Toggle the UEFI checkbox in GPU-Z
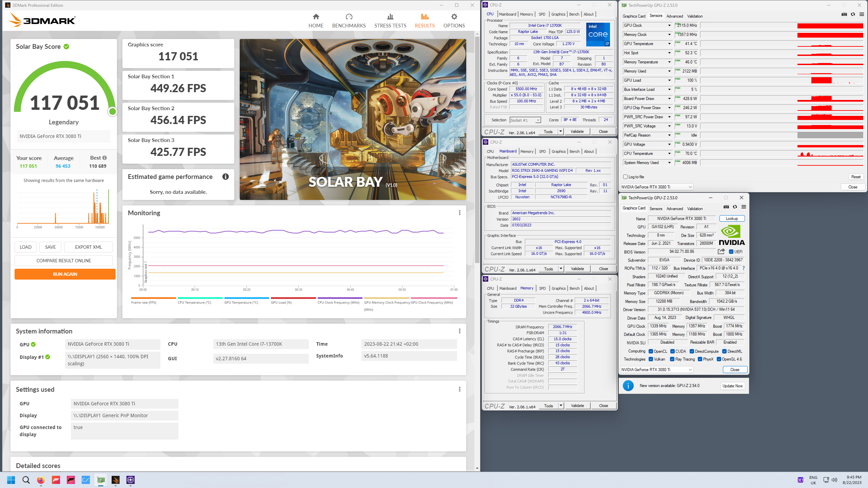The height and width of the screenshot is (488, 868). [x=731, y=252]
